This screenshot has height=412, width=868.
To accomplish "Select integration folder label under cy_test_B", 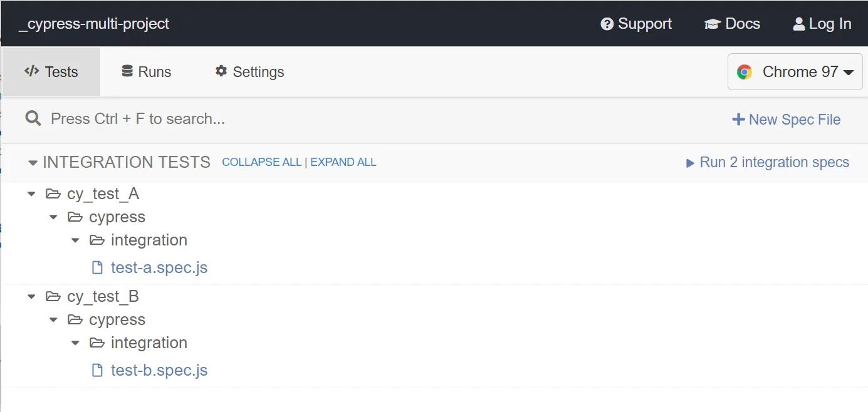I will [149, 343].
